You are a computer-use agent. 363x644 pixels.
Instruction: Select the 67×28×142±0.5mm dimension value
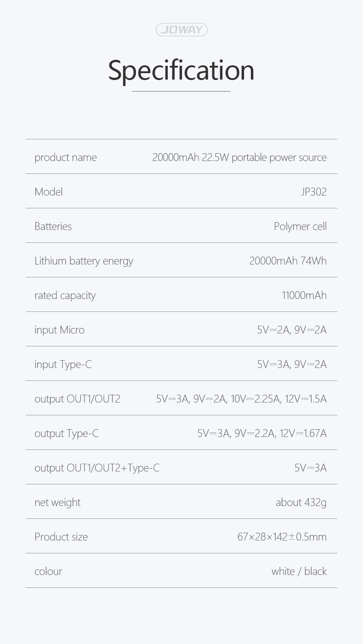click(282, 537)
